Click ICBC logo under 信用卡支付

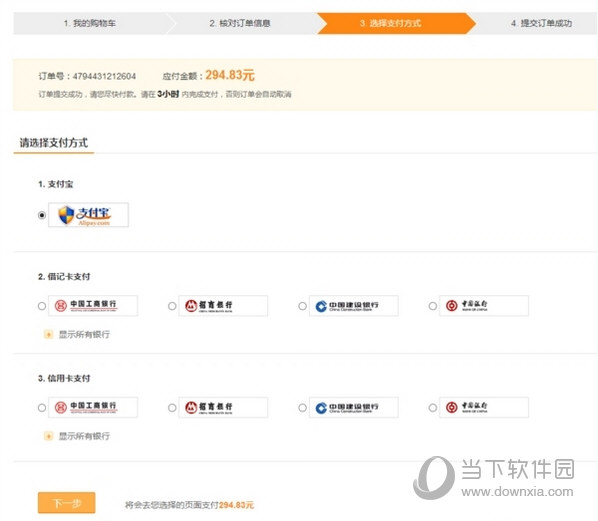point(93,407)
